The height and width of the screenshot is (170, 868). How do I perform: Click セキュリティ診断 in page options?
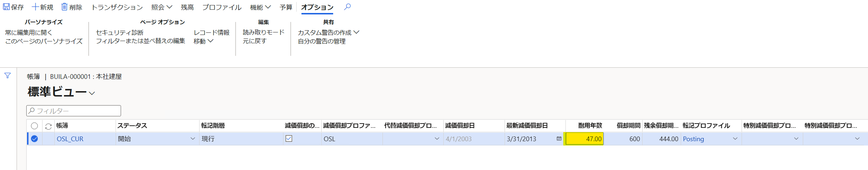point(120,32)
